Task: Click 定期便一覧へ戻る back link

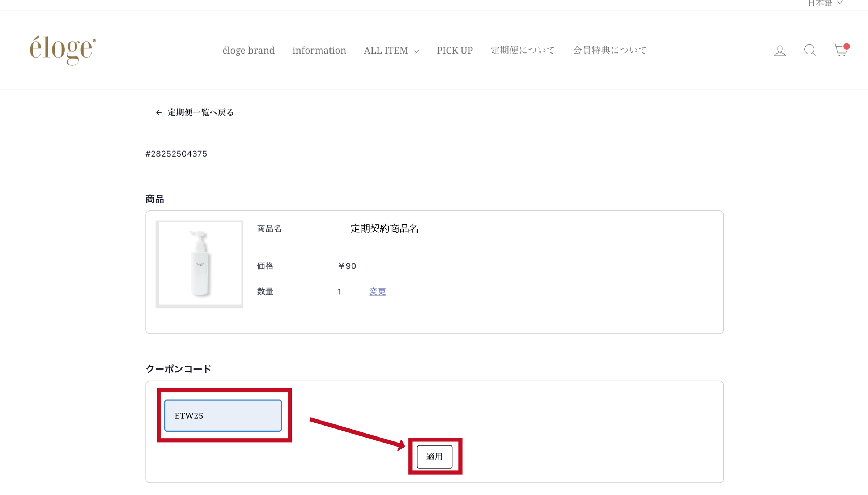Action: (200, 112)
